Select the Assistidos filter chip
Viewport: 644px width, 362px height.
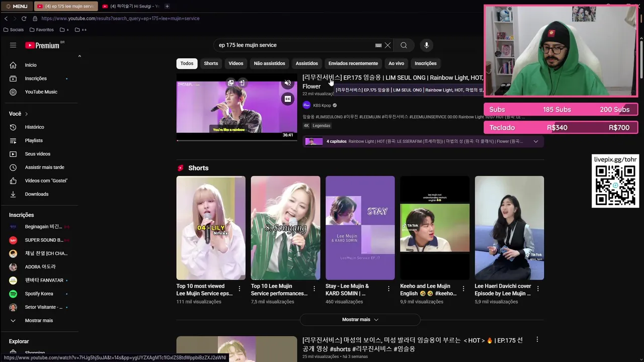[307, 63]
